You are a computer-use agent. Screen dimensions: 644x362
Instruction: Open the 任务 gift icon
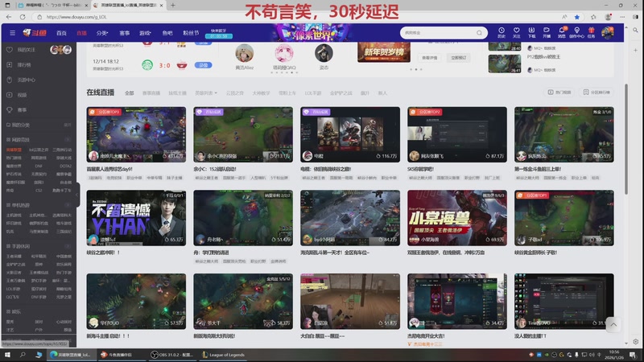point(591,33)
